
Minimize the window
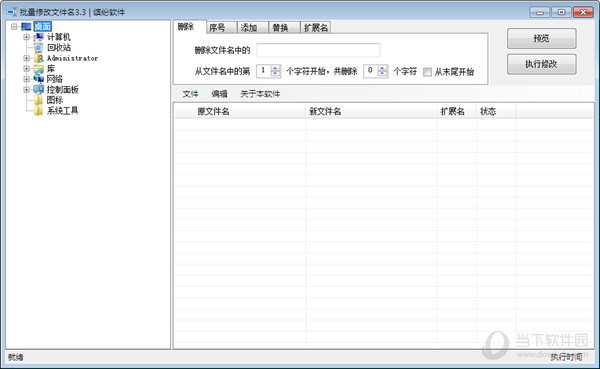tap(540, 12)
